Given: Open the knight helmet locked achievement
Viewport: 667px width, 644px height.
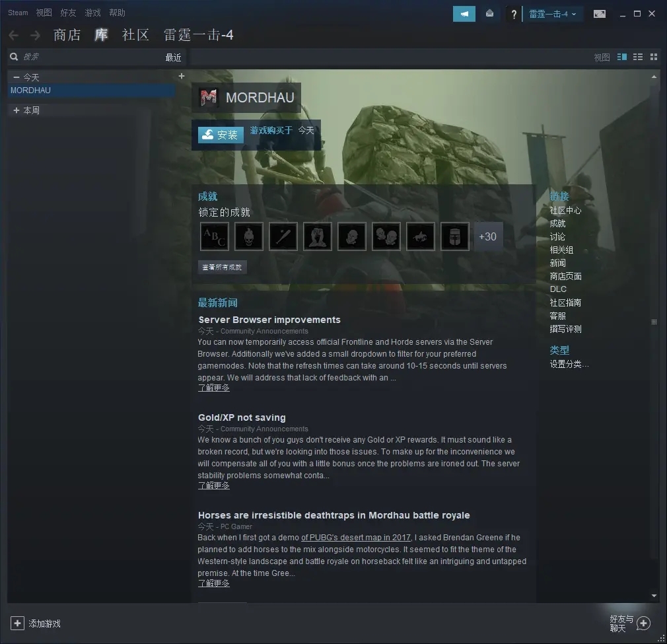Looking at the screenshot, I should [x=455, y=236].
